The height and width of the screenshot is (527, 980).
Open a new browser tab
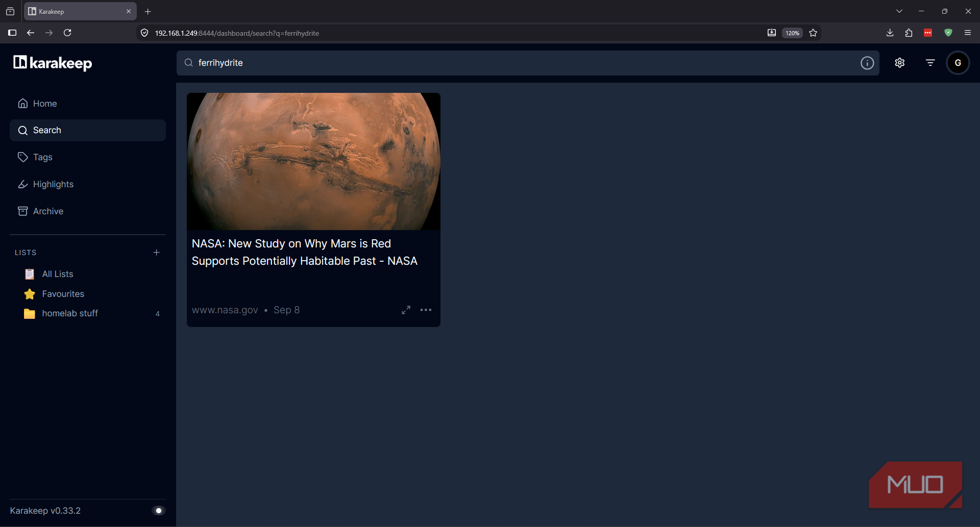point(148,11)
